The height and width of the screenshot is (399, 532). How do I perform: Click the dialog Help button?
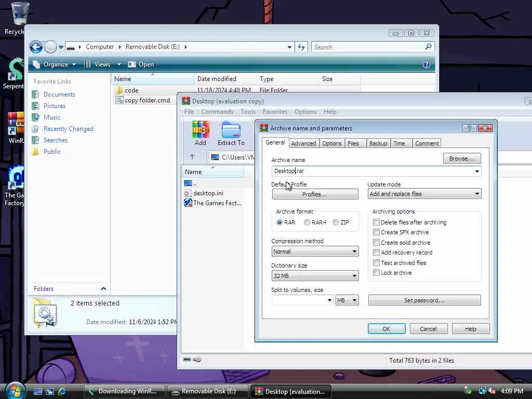click(470, 329)
